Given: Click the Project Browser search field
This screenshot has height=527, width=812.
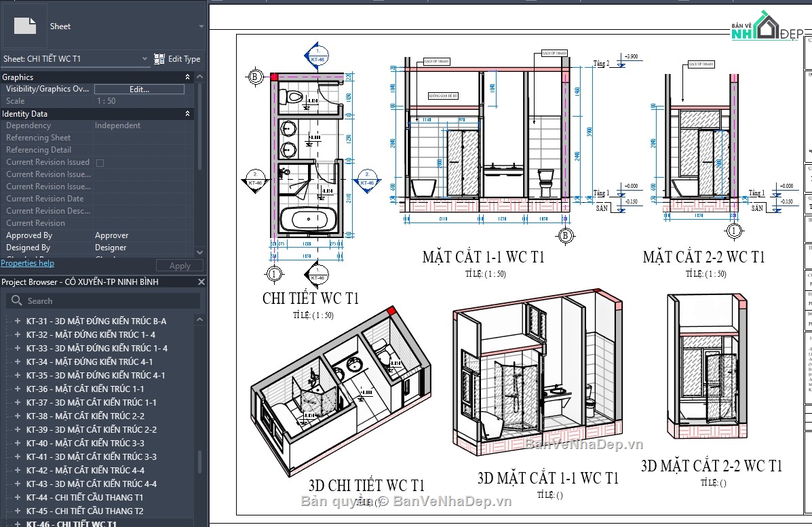Looking at the screenshot, I should tap(104, 300).
